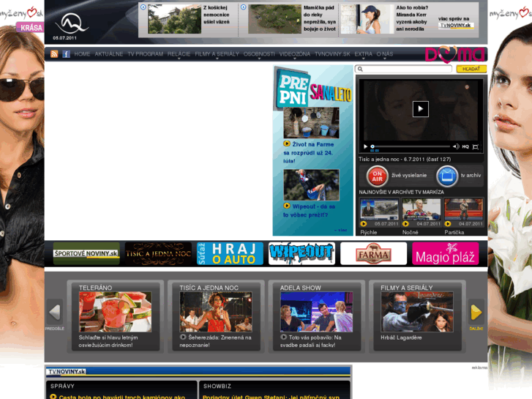
Task: Toggle HQ video quality
Action: pyautogui.click(x=465, y=146)
